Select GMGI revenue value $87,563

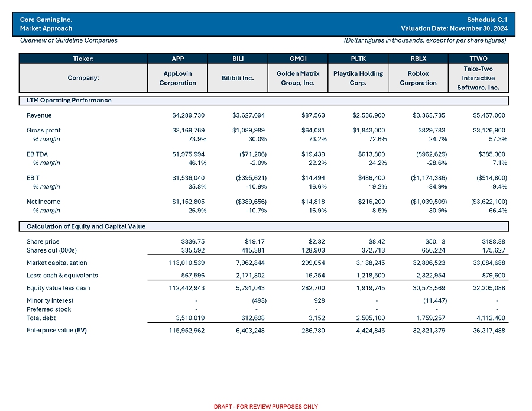coord(313,115)
